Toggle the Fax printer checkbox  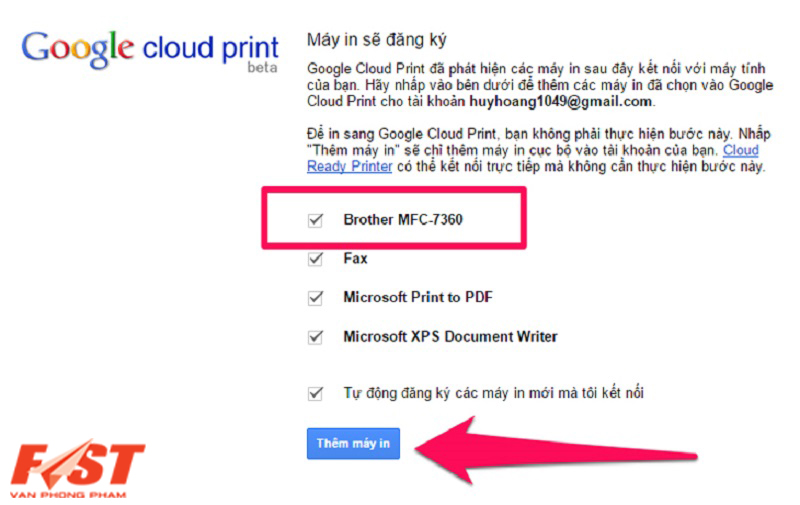point(315,259)
